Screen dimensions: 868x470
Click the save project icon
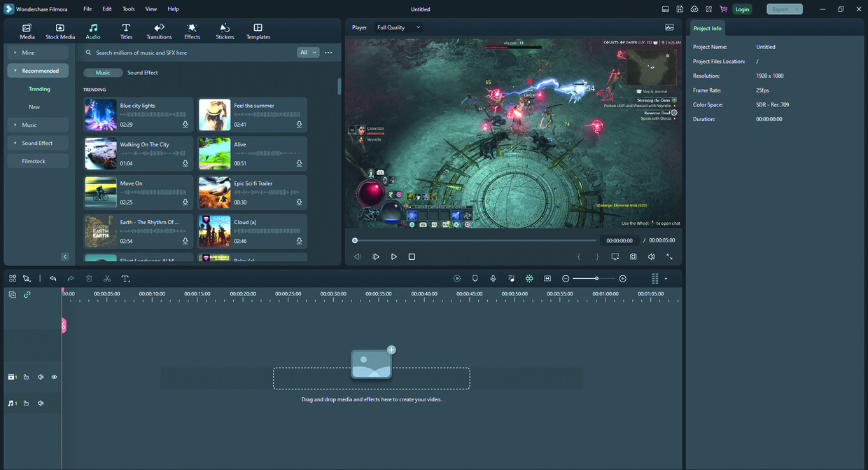click(x=680, y=9)
